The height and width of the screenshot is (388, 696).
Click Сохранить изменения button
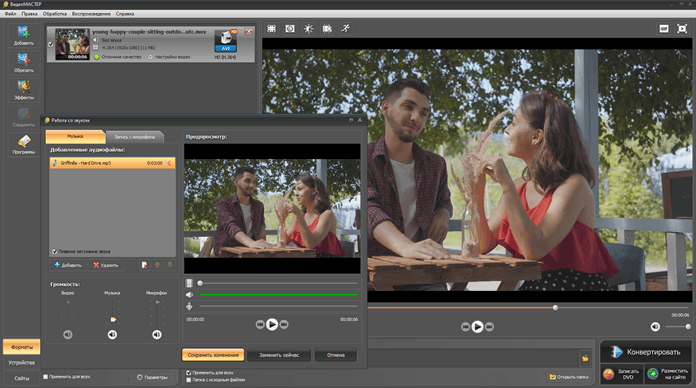[x=213, y=355]
